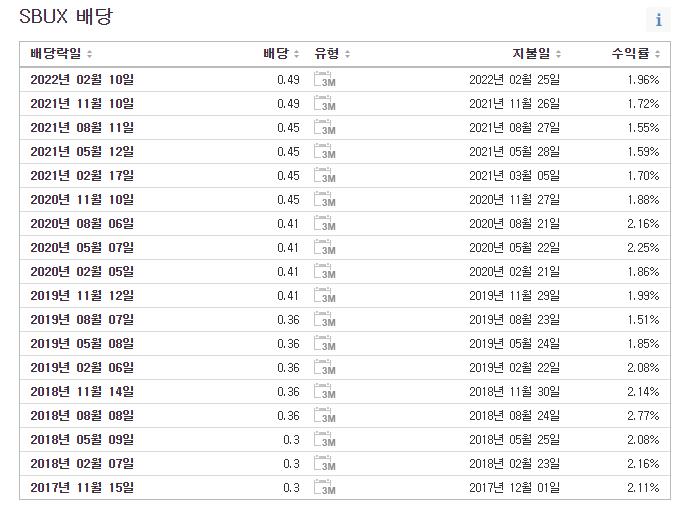Image resolution: width=680 pixels, height=509 pixels.
Task: Select the SBUX 배당 heading
Action: pyautogui.click(x=66, y=17)
